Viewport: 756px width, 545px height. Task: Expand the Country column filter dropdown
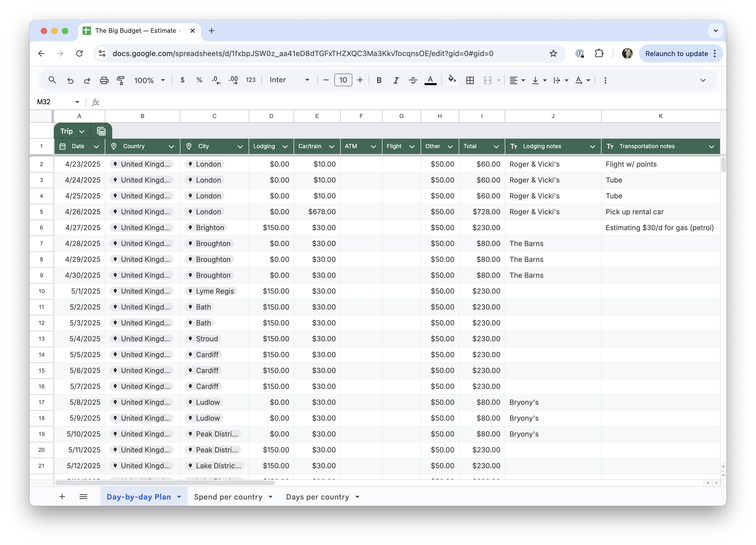(x=171, y=146)
